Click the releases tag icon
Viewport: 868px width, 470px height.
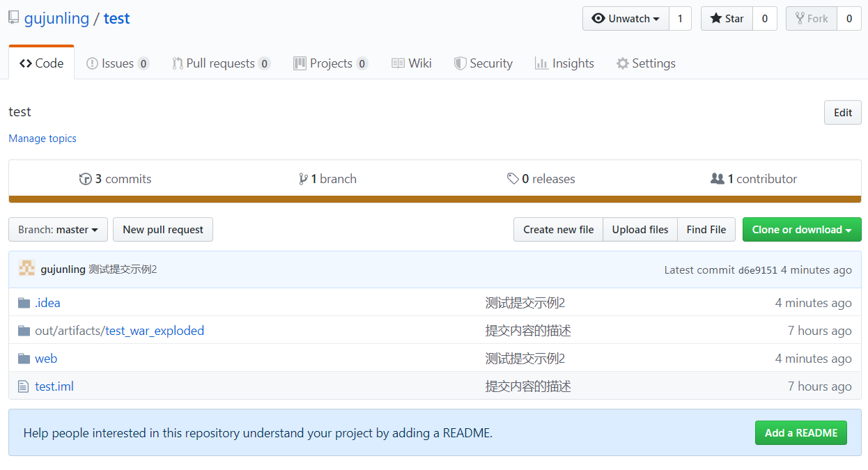[x=513, y=179]
